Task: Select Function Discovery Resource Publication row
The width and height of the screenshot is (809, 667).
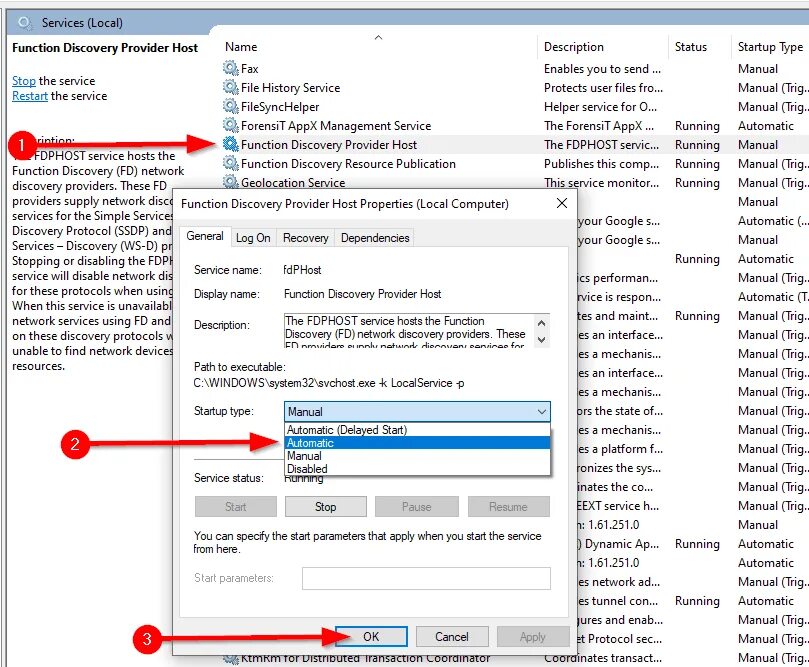Action: tap(348, 164)
